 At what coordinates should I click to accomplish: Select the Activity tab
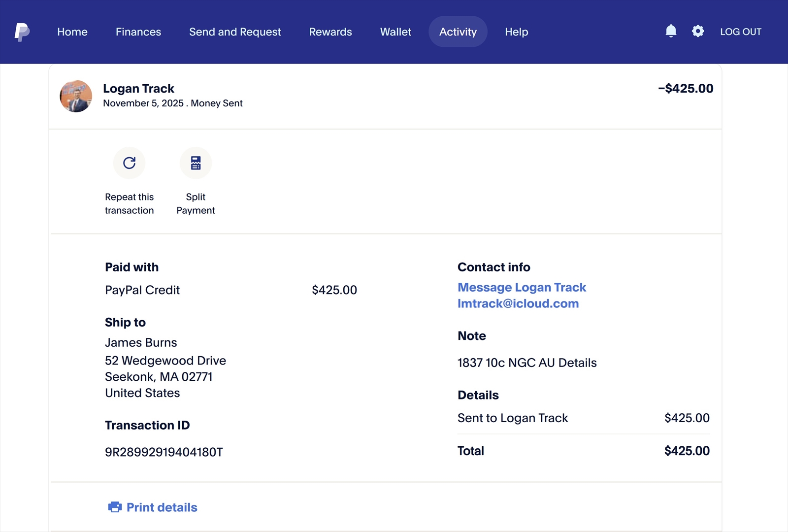(458, 32)
